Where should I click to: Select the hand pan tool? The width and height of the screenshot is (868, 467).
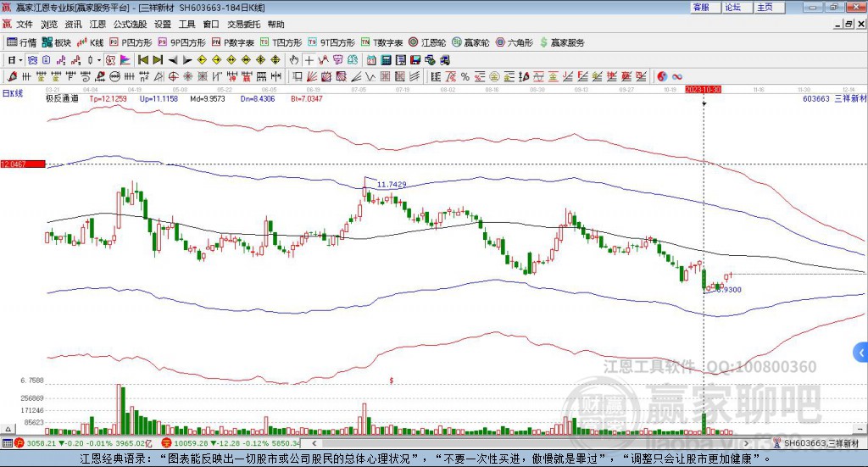click(294, 60)
